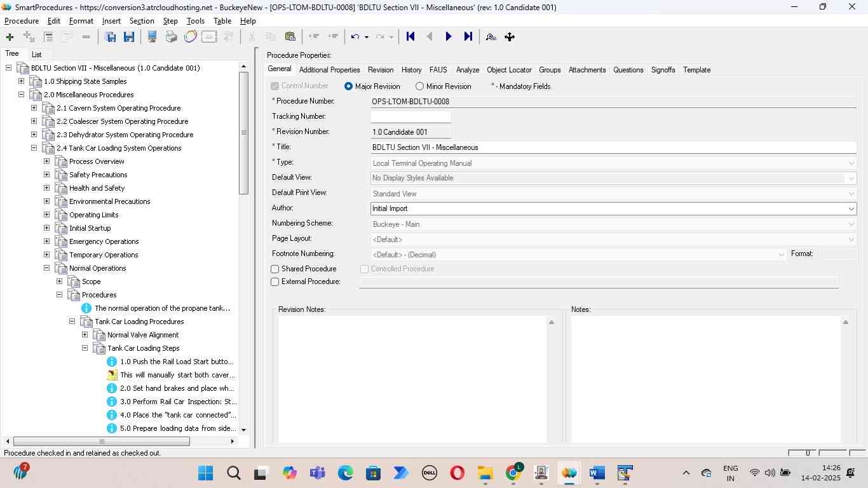Switch to the Attachments tab

pos(587,70)
